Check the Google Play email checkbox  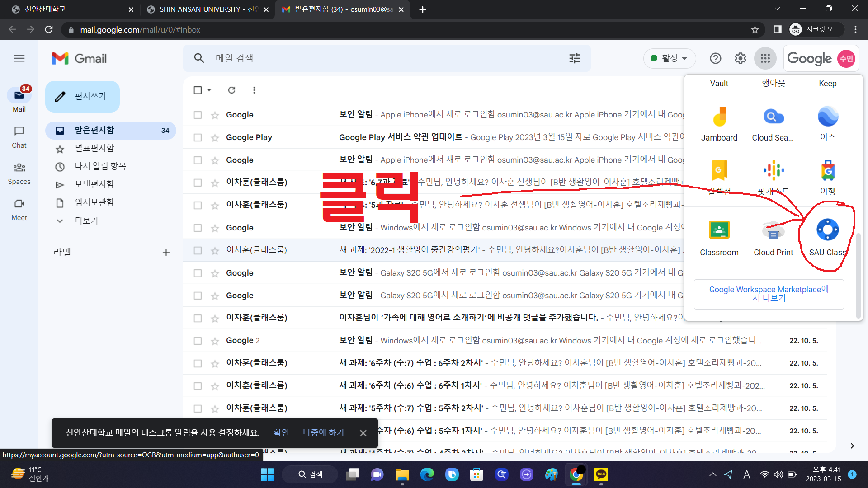click(x=198, y=137)
